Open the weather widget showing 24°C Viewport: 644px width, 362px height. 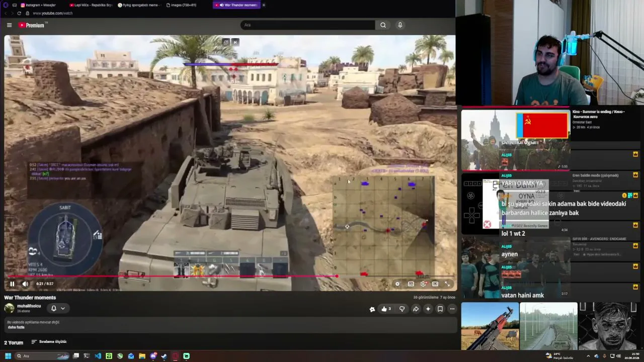click(x=560, y=356)
